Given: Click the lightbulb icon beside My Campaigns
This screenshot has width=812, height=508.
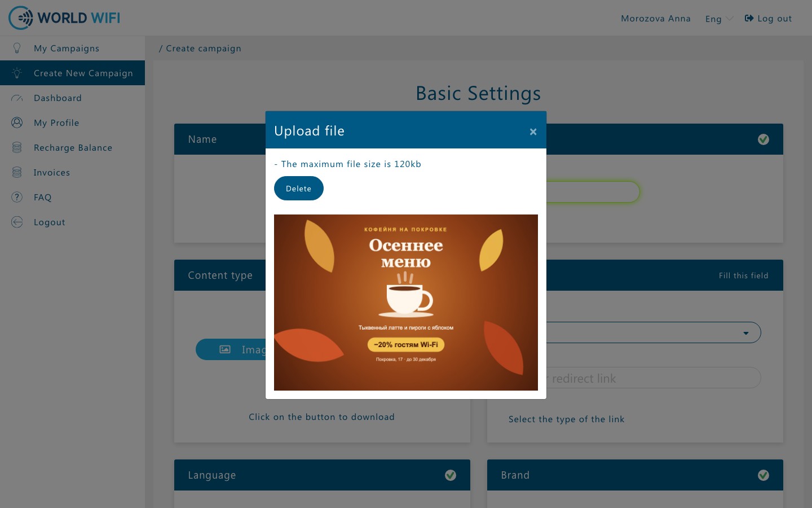Looking at the screenshot, I should 17,48.
